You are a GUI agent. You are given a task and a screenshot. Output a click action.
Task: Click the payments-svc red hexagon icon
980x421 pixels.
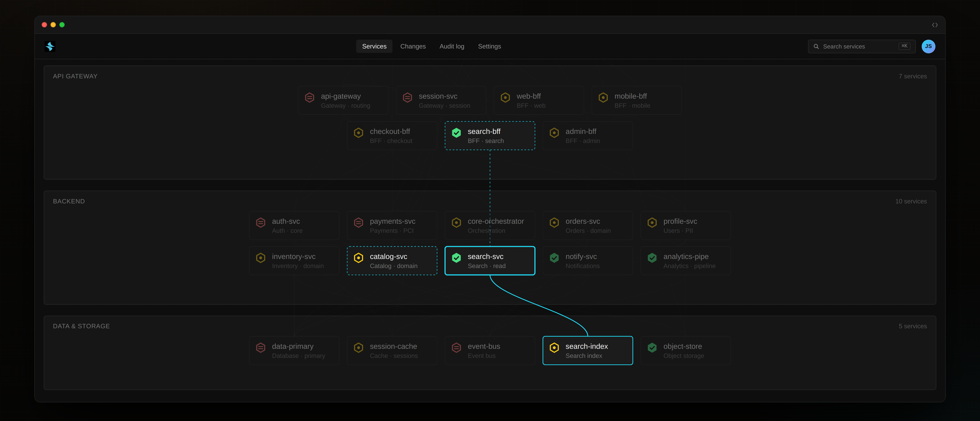coord(358,223)
